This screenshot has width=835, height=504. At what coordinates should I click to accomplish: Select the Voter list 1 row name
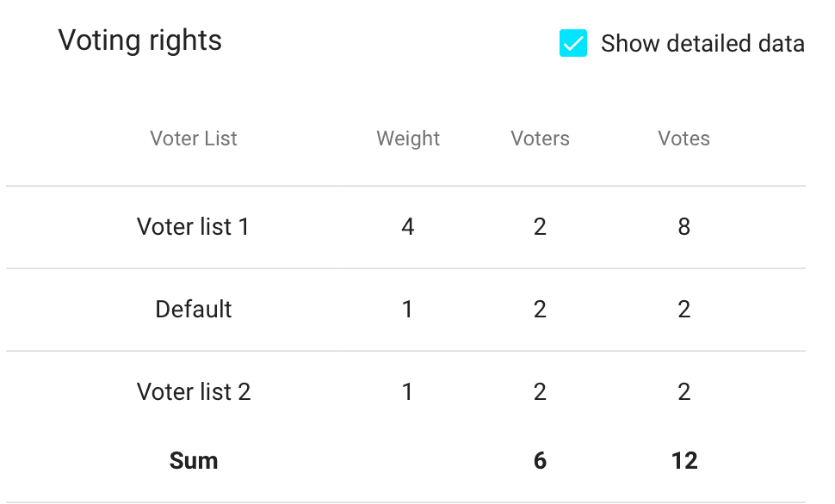point(194,227)
